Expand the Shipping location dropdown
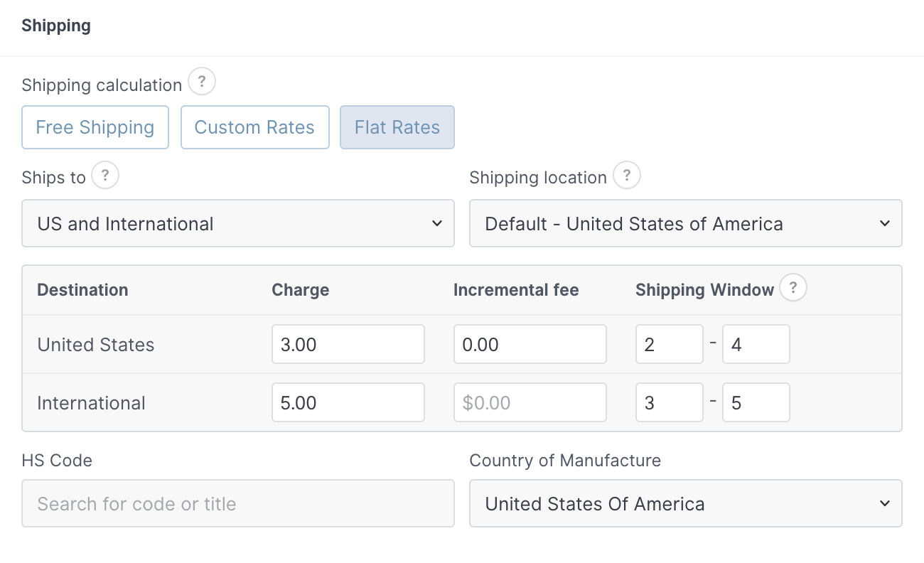The height and width of the screenshot is (563, 924). pyautogui.click(x=686, y=223)
